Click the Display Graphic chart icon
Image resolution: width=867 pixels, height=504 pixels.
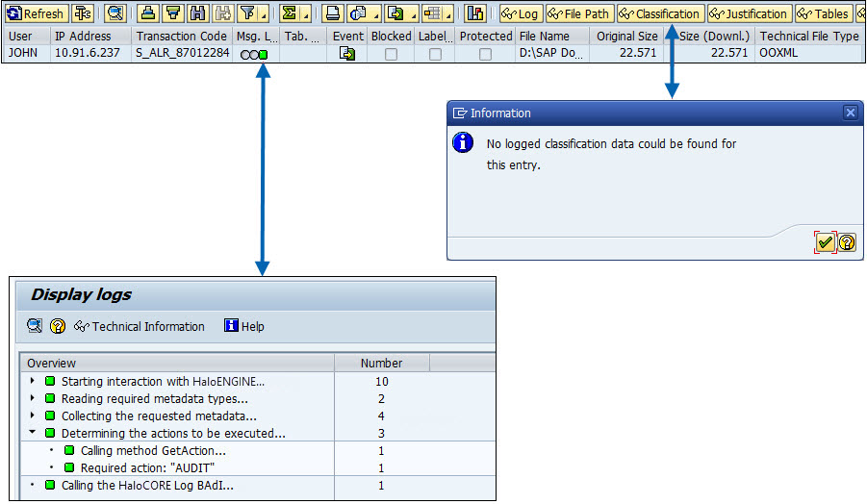click(475, 13)
